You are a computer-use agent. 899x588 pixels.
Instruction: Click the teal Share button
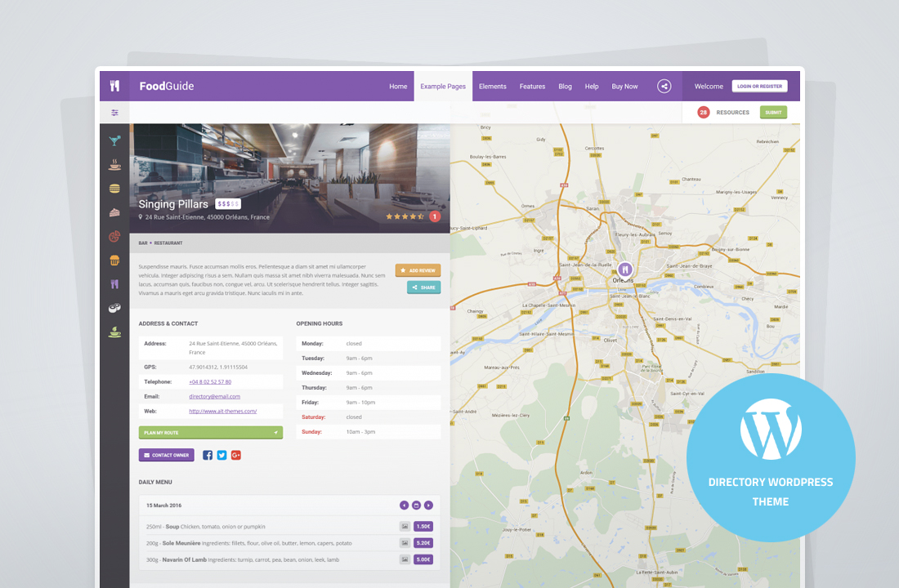pos(423,287)
